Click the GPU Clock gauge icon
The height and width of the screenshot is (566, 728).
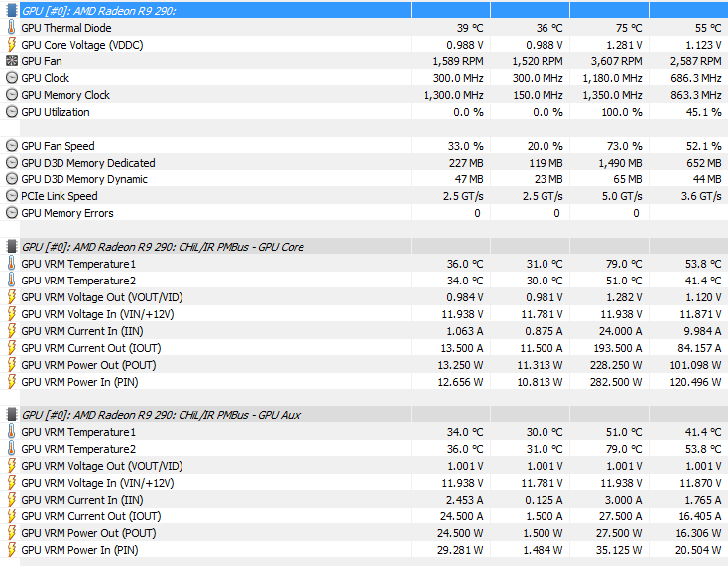click(x=12, y=78)
